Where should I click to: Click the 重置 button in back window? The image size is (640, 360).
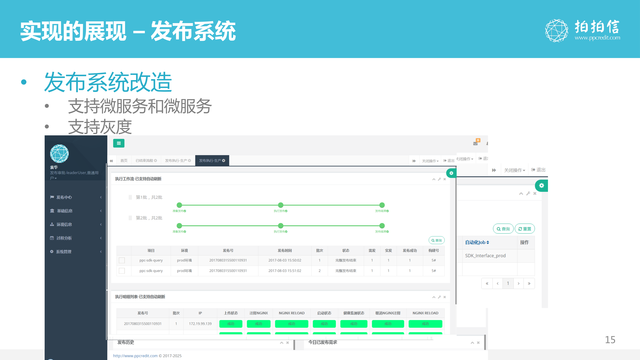click(525, 229)
